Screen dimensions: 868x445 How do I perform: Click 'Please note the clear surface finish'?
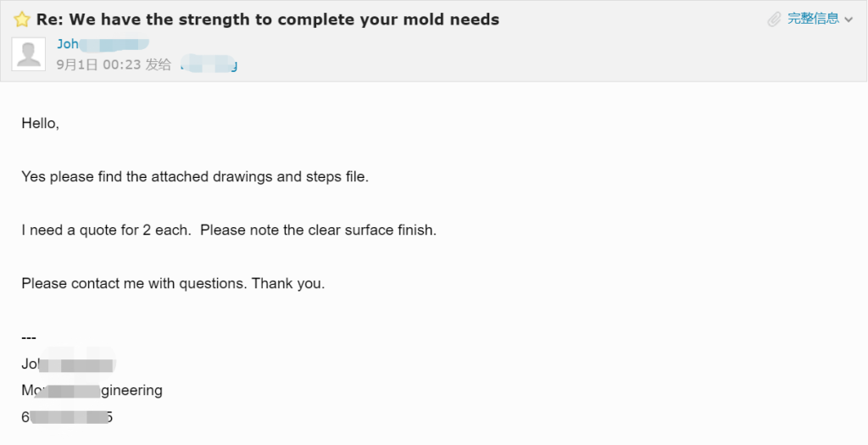point(319,231)
